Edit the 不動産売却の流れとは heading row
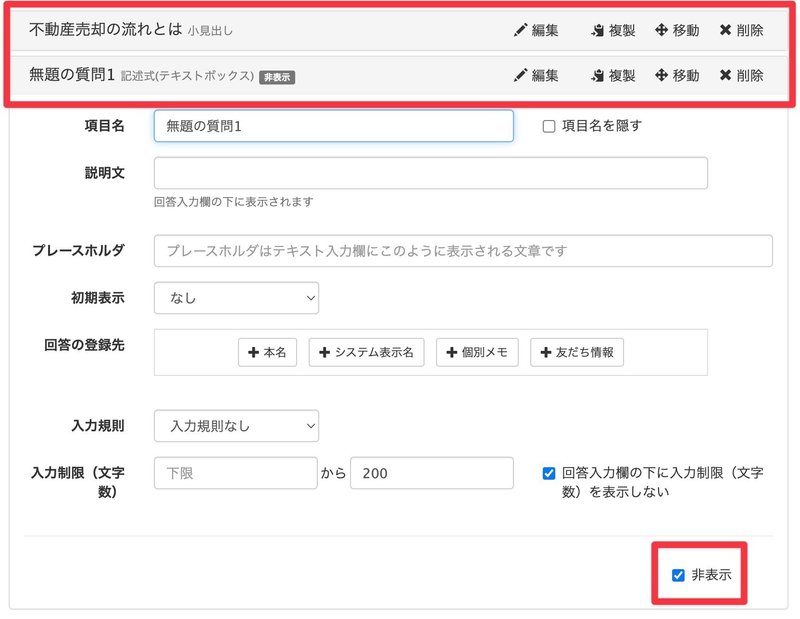The width and height of the screenshot is (800, 619). tap(536, 30)
